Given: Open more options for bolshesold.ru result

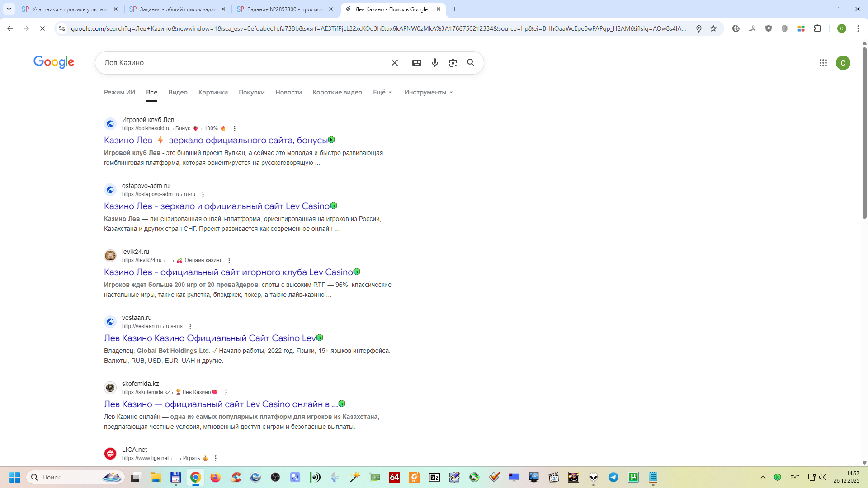Looking at the screenshot, I should pyautogui.click(x=234, y=128).
